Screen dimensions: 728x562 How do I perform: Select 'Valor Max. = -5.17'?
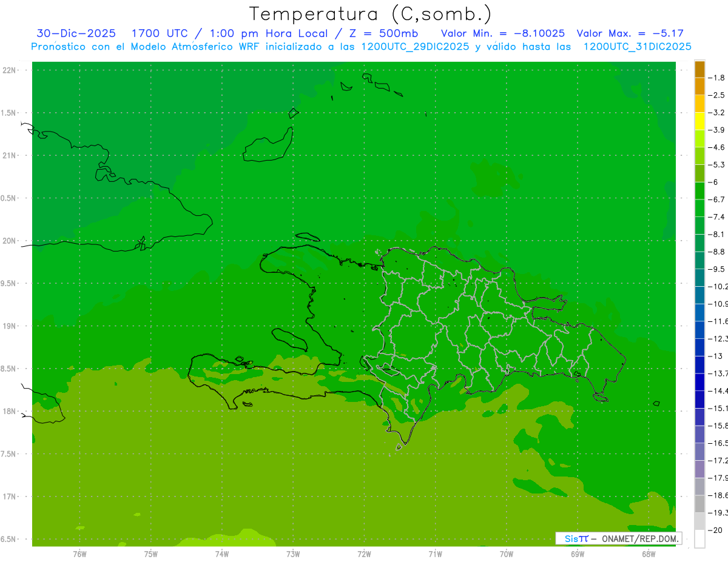click(630, 33)
